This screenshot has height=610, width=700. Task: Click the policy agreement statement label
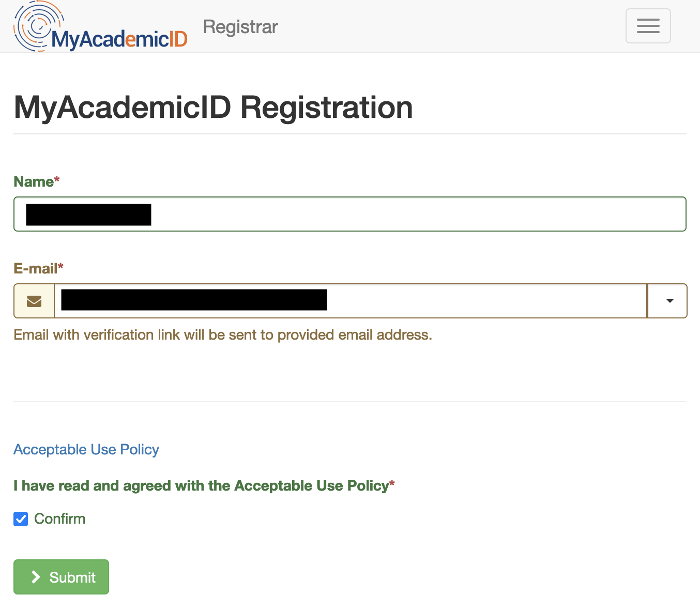[201, 486]
